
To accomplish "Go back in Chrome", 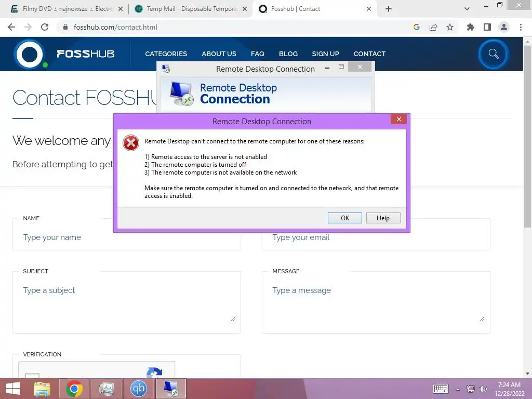I will pyautogui.click(x=11, y=27).
